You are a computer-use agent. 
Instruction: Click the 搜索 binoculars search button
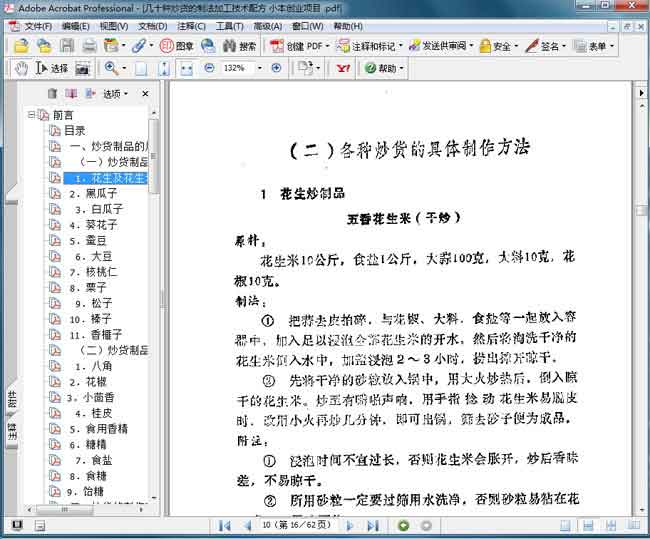coord(239,46)
